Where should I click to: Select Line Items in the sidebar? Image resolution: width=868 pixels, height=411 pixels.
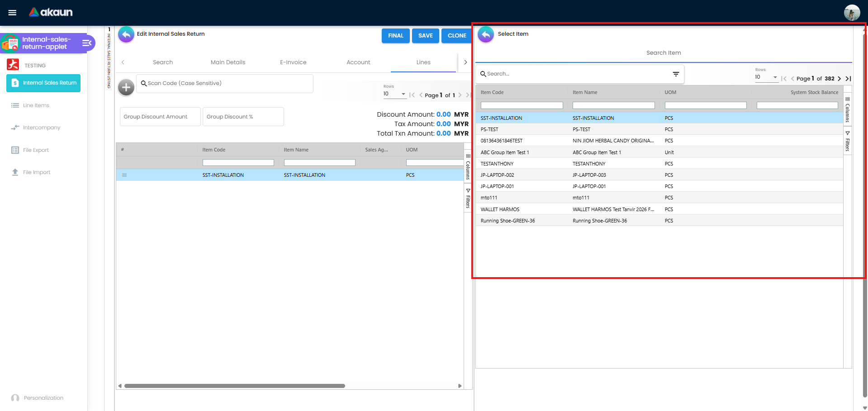tap(36, 105)
